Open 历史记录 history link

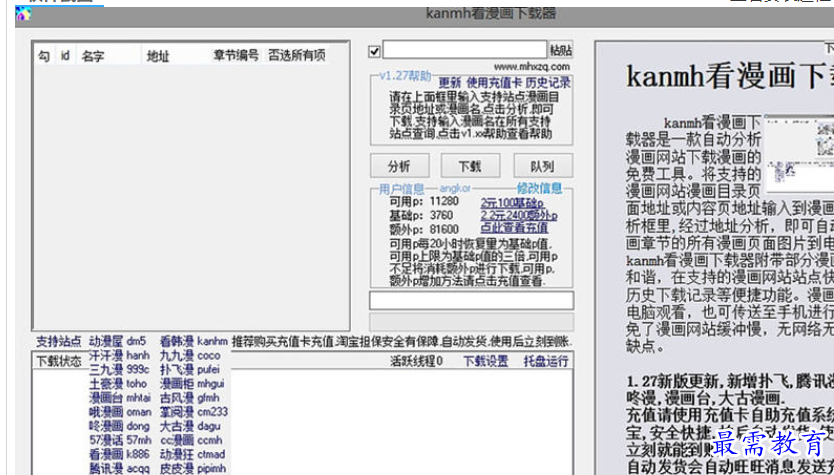(x=548, y=83)
